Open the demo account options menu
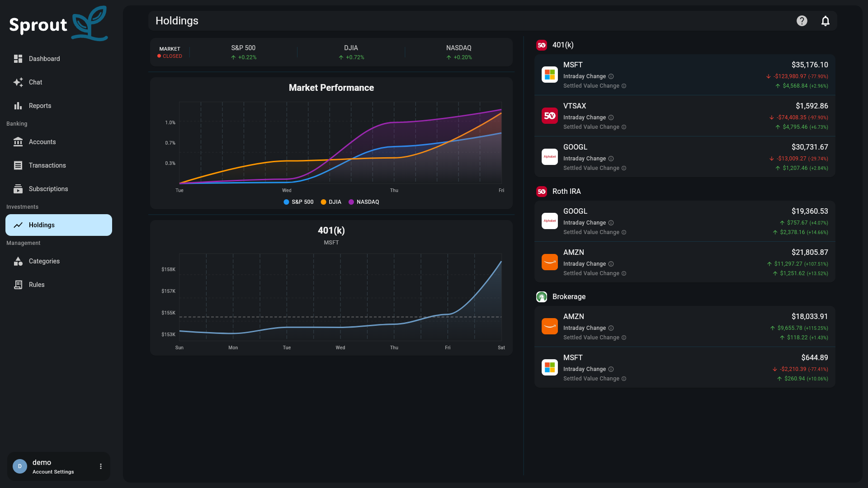The width and height of the screenshot is (868, 488). [x=101, y=466]
